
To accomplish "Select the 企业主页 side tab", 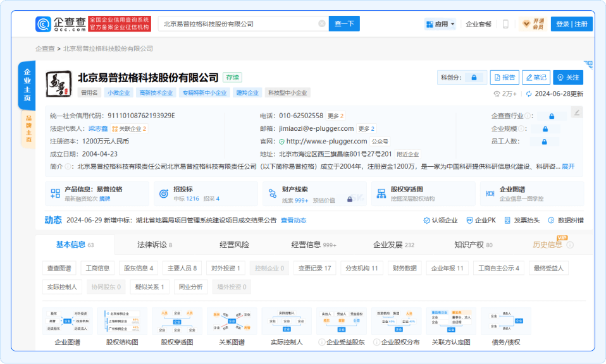I will [27, 85].
